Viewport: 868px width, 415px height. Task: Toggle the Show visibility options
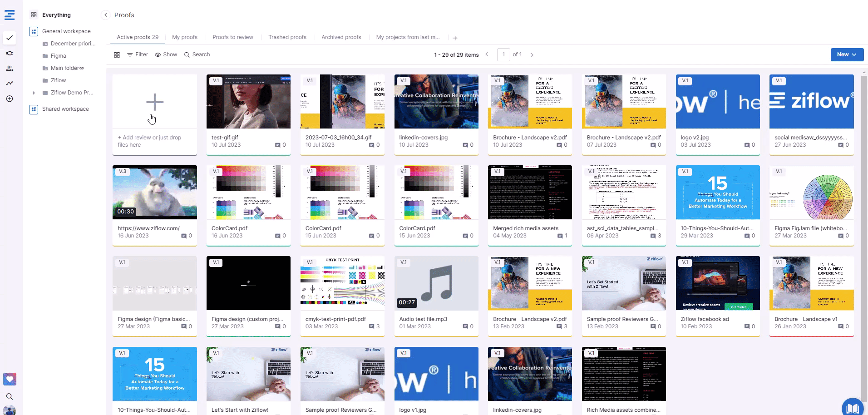pyautogui.click(x=166, y=54)
